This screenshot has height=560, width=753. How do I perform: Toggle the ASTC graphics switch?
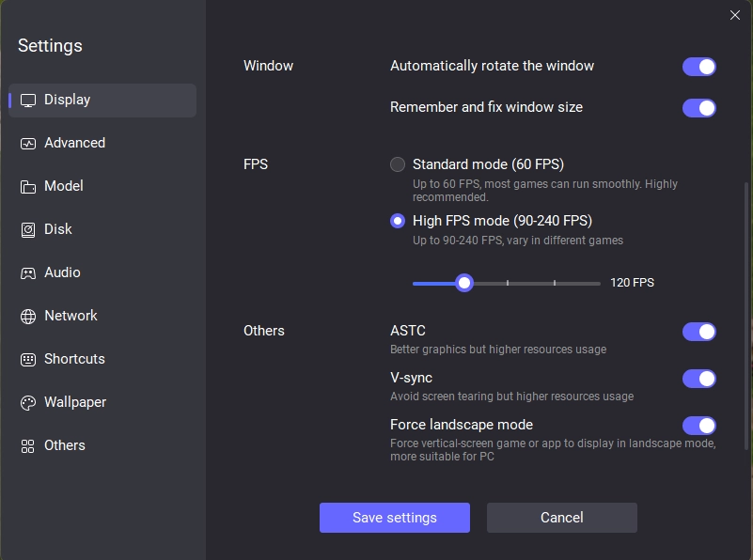[x=699, y=332]
